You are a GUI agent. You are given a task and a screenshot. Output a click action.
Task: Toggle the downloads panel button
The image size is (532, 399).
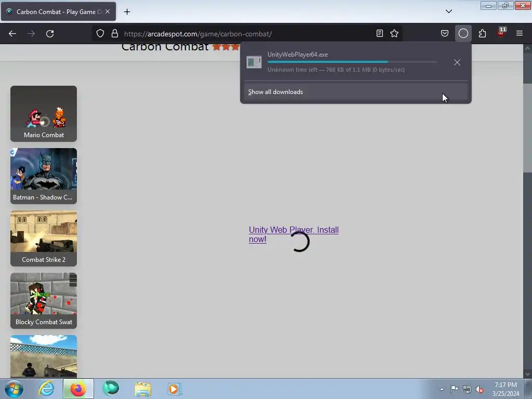pyautogui.click(x=463, y=34)
